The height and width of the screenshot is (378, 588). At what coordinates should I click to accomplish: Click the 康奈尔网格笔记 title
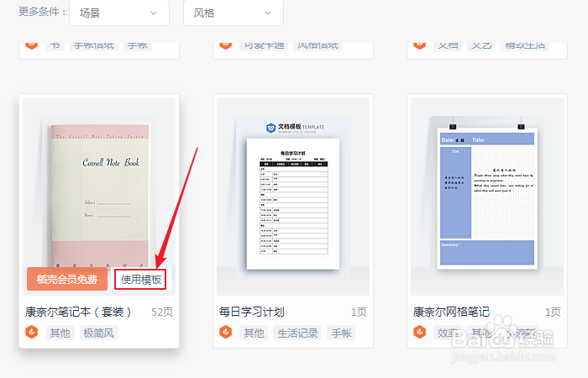tap(451, 312)
